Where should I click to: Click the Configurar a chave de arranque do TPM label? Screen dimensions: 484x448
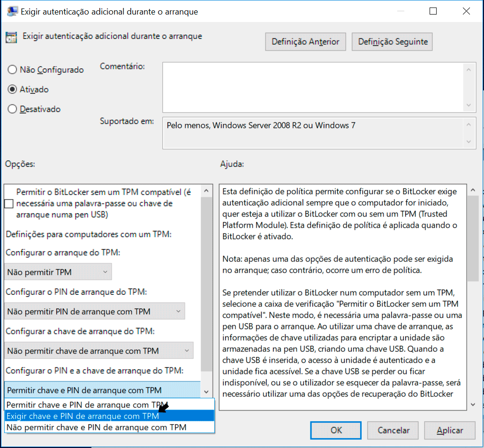[x=80, y=331]
